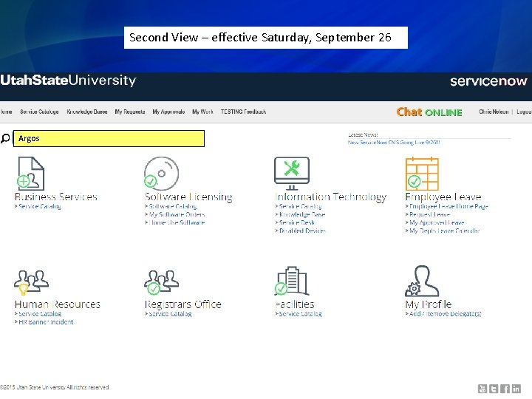
Task: Click the search magnifier icon
Action: [x=5, y=138]
